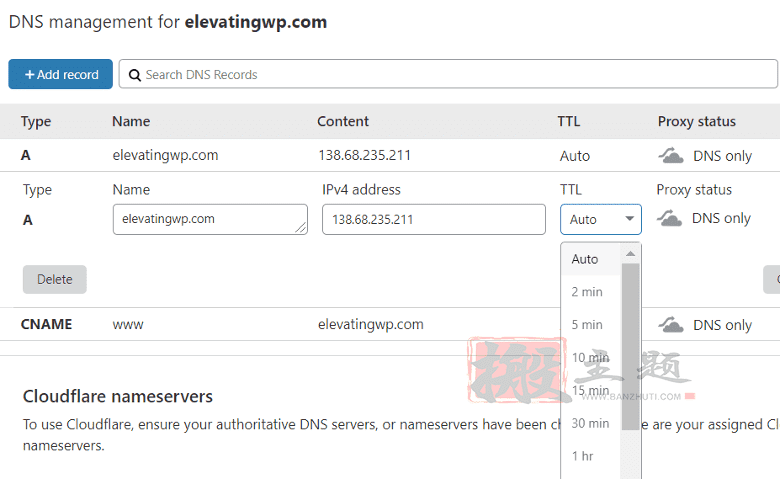Click the Add record button

click(x=60, y=74)
